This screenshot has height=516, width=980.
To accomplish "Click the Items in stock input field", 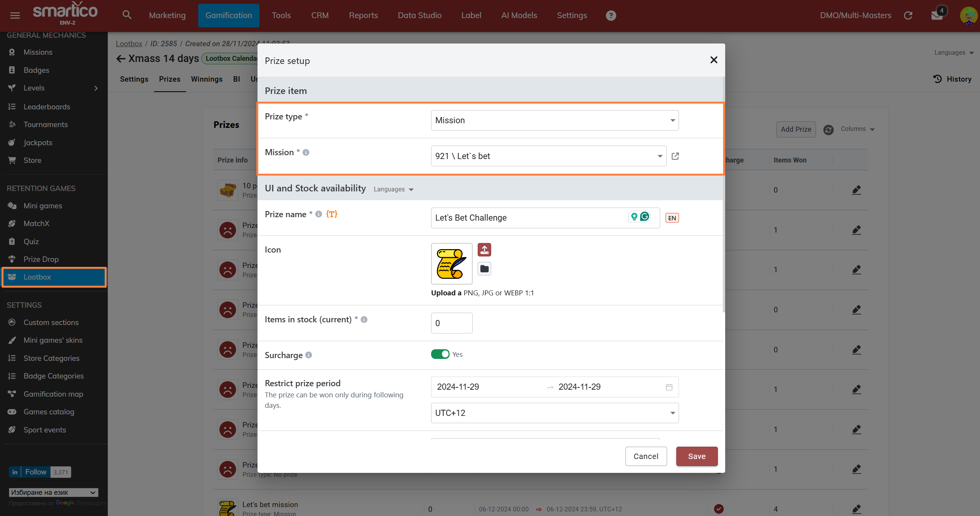I will click(451, 323).
